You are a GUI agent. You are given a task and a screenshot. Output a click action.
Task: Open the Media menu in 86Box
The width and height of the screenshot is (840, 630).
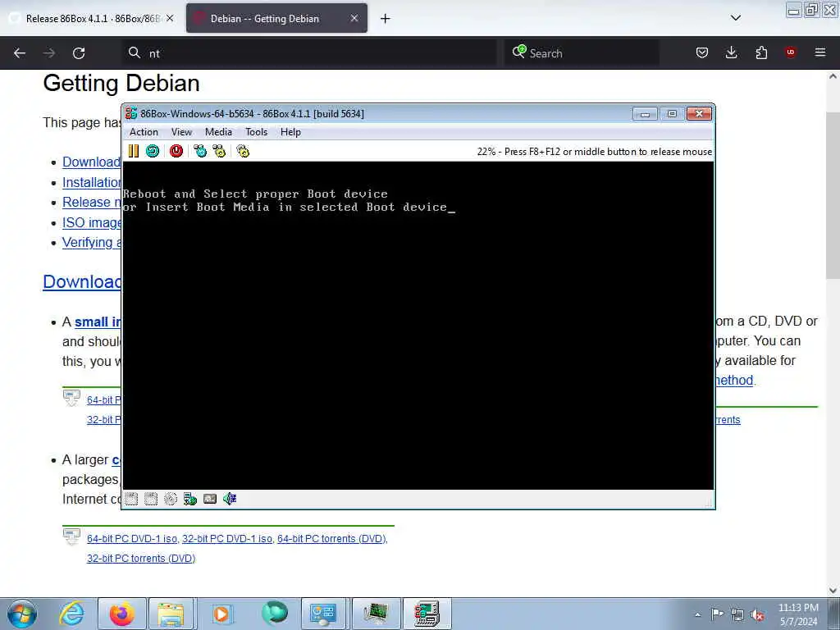218,132
